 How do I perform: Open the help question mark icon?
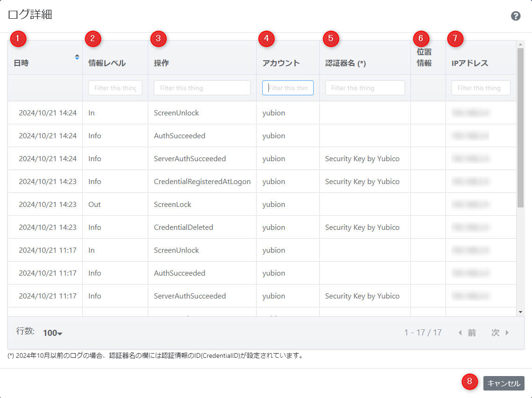tap(515, 16)
